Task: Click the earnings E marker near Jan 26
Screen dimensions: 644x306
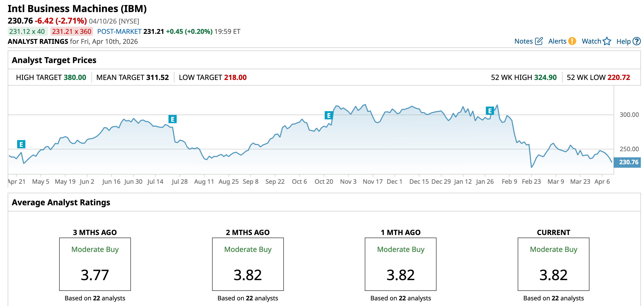Action: click(x=490, y=111)
